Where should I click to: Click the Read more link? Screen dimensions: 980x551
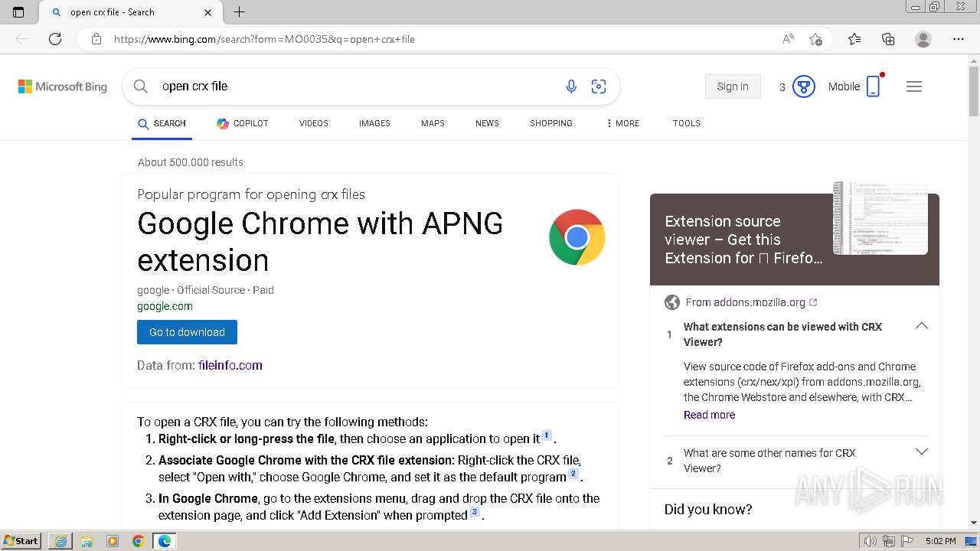pyautogui.click(x=709, y=415)
